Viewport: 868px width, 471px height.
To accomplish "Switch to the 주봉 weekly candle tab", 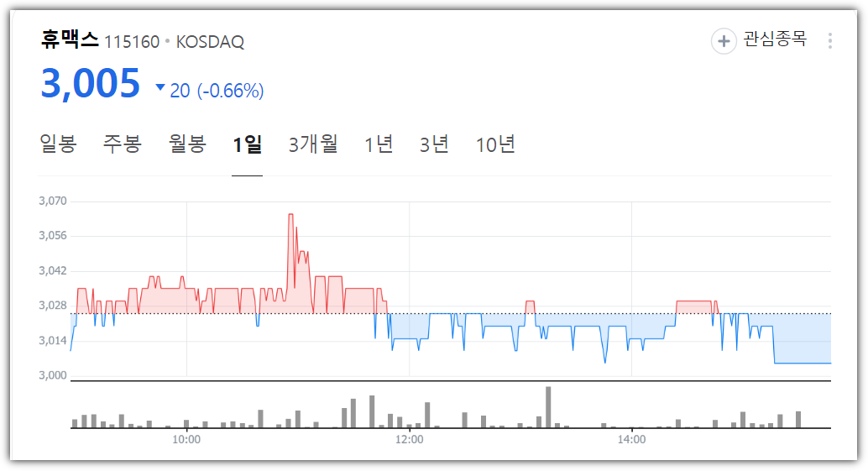I will [x=123, y=144].
